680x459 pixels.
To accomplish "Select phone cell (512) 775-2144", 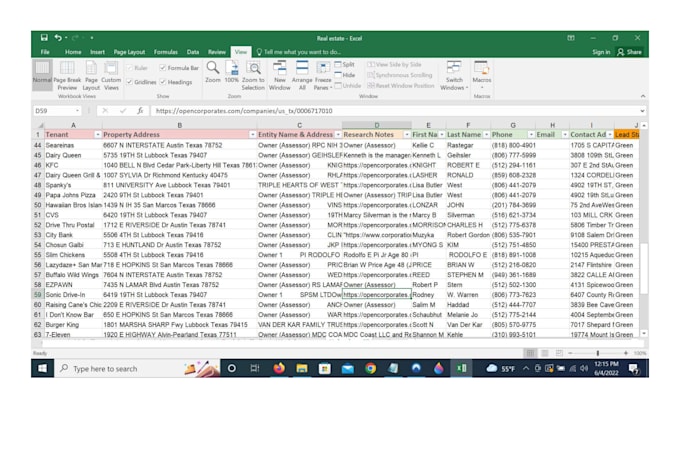I will tap(513, 315).
